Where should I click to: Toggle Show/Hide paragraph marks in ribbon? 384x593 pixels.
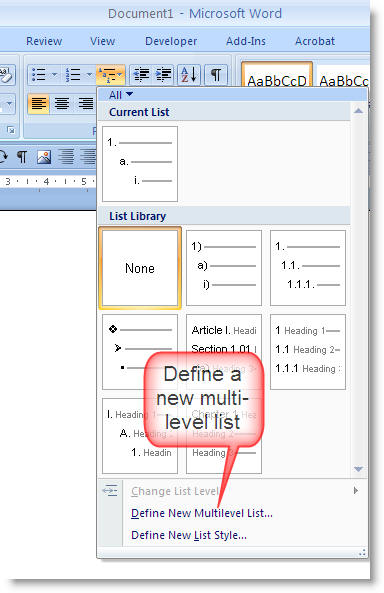[x=216, y=75]
